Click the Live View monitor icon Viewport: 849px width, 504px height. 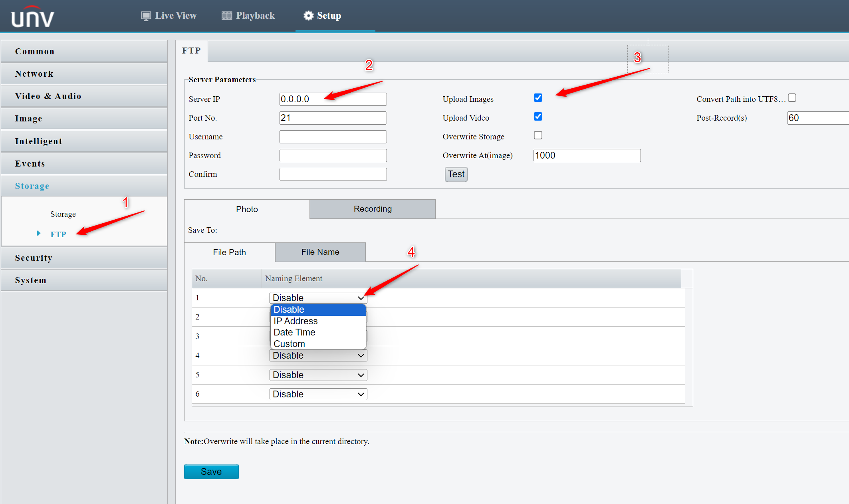pyautogui.click(x=146, y=16)
